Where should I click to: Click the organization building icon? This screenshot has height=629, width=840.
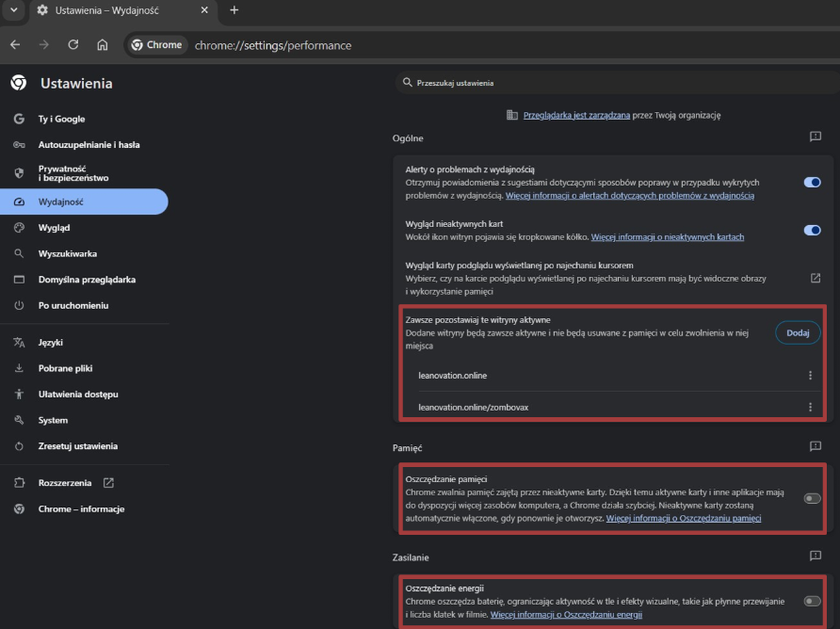(512, 115)
